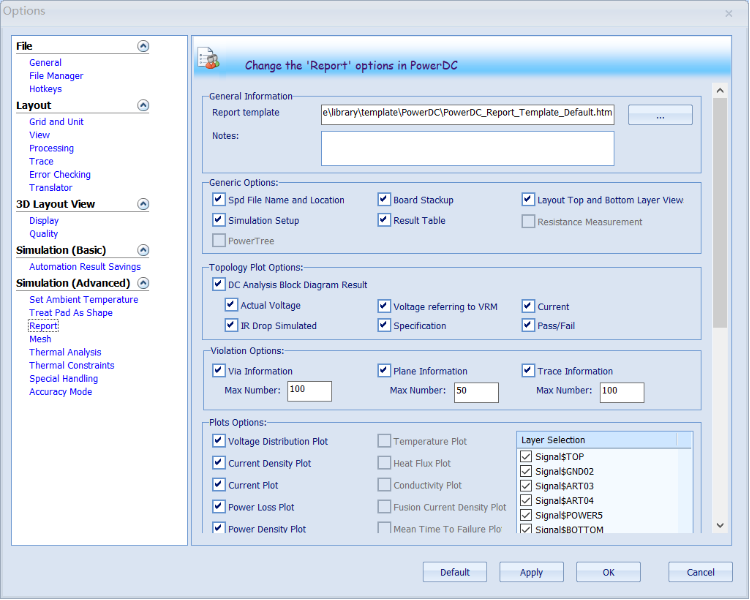Toggle Plane Information
Viewport: 750px width, 600px height.
pyautogui.click(x=384, y=370)
